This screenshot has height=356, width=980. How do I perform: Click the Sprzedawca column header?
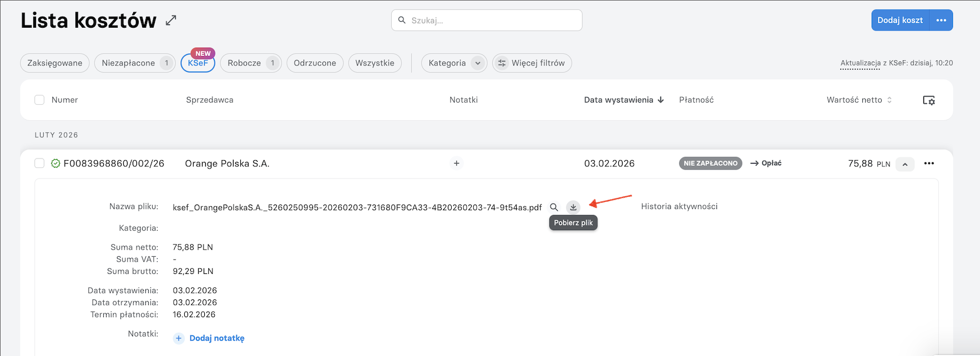210,100
